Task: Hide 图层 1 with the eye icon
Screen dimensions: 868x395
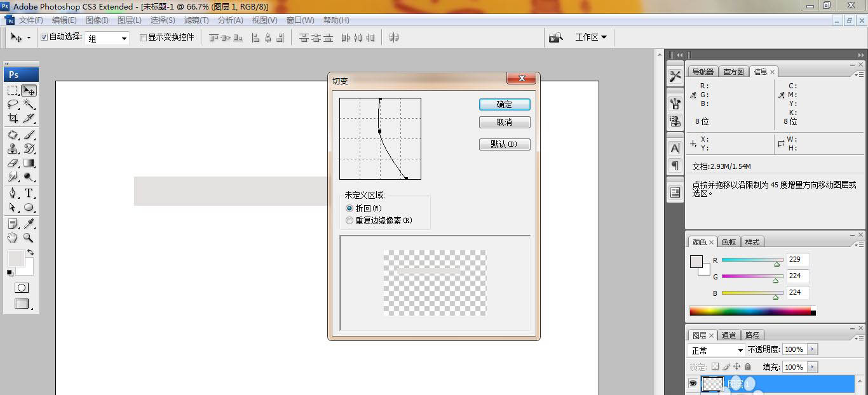Action: pos(693,384)
